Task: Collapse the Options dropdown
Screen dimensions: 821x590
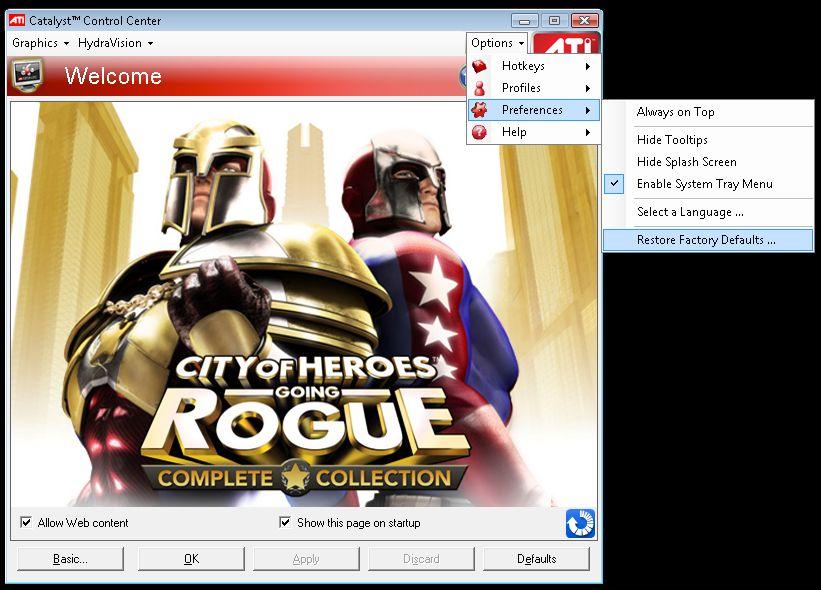Action: 497,43
